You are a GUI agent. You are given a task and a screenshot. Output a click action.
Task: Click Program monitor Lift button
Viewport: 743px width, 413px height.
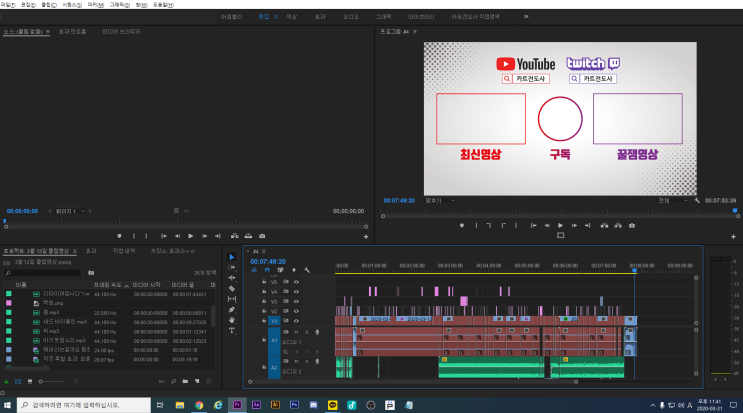tap(604, 225)
